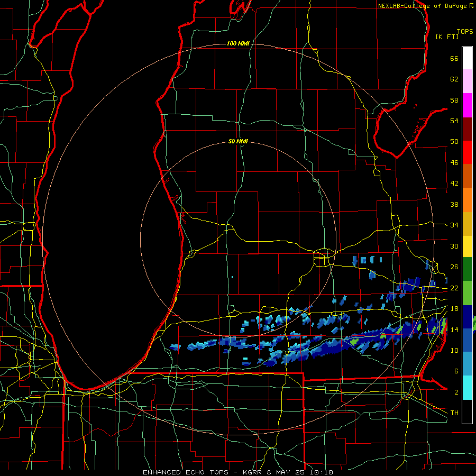Click the legend value '6'

tap(456, 371)
